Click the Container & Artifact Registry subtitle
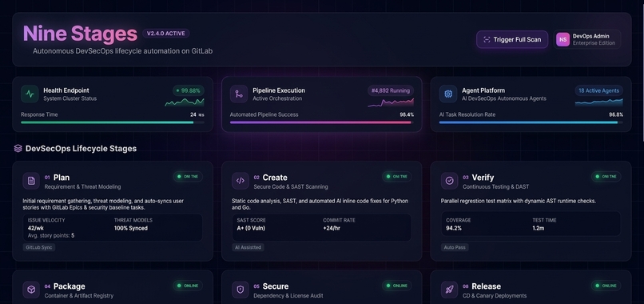This screenshot has width=644, height=304. (79, 296)
